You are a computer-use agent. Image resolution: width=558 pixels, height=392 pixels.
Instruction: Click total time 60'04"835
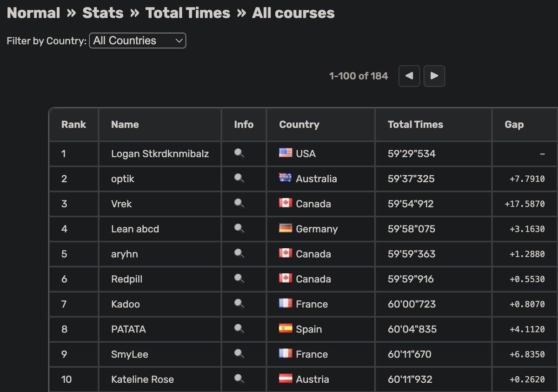point(412,329)
